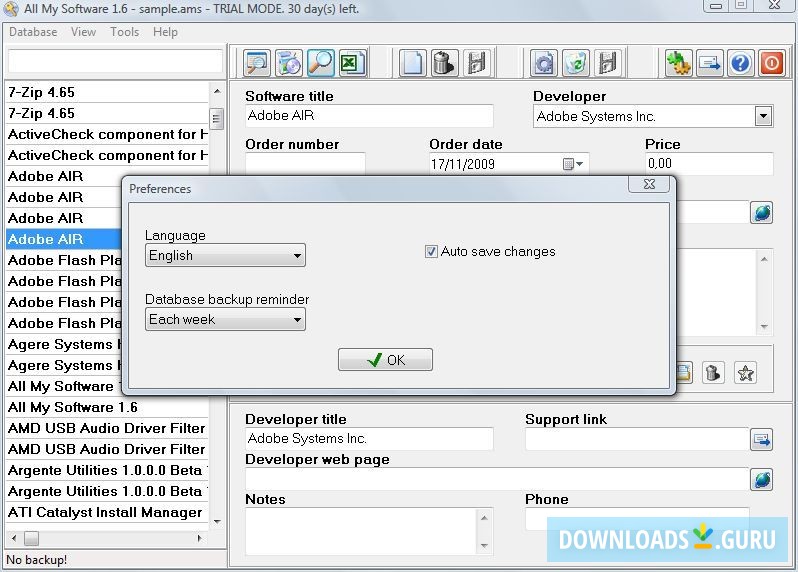
Task: Click the Developer web page input field
Action: point(497,479)
